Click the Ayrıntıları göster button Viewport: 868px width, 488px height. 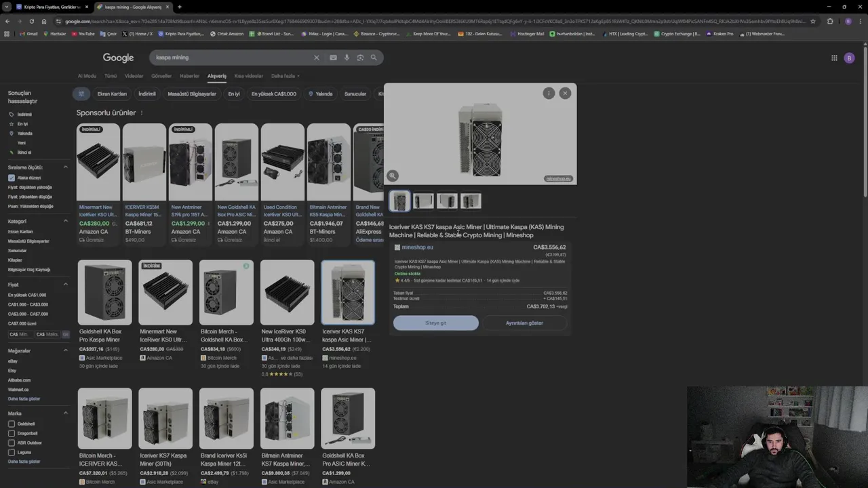(x=524, y=323)
